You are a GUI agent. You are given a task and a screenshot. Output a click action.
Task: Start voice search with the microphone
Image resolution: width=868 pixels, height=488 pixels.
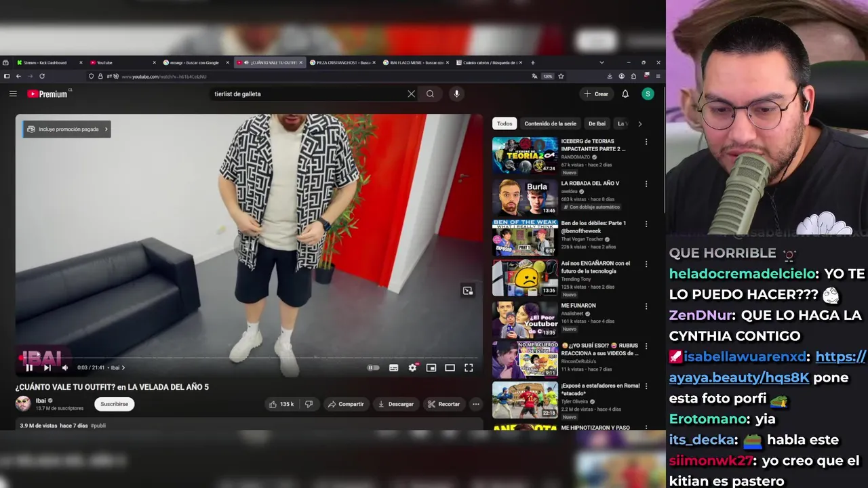pyautogui.click(x=456, y=94)
